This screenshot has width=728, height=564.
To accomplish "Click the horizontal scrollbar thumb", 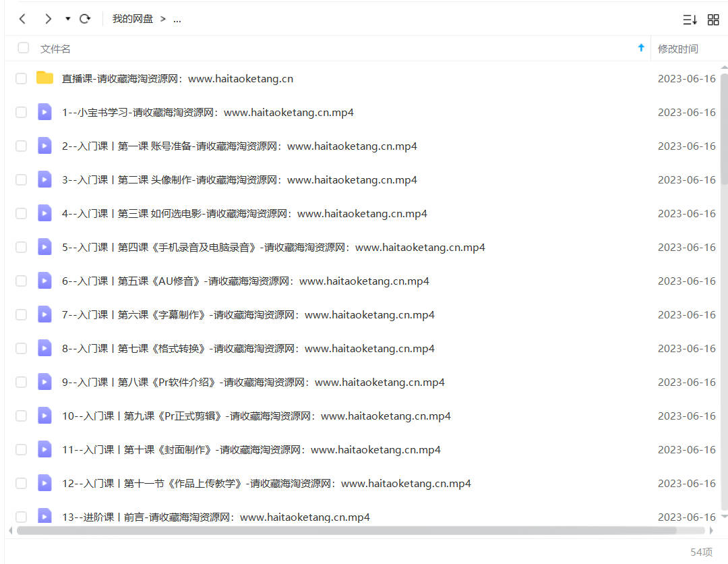I will coord(346,530).
